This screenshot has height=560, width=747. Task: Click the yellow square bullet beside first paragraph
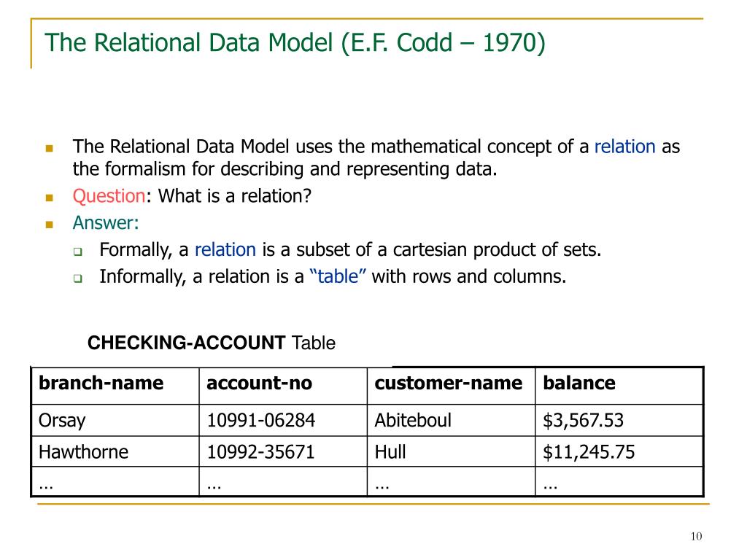coord(49,149)
